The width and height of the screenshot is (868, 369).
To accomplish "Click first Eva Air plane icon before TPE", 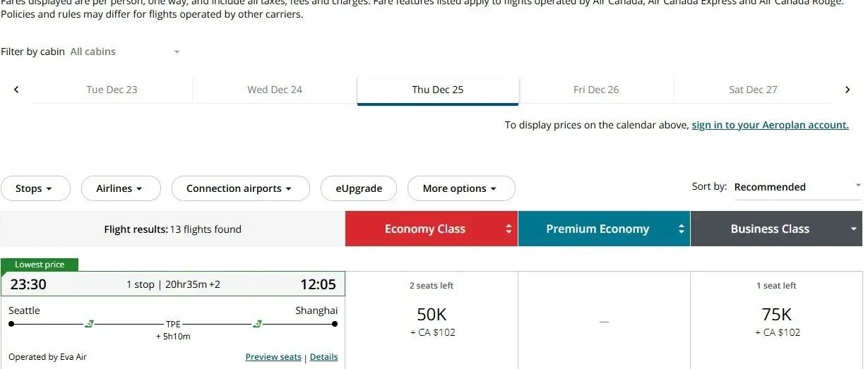I will tap(89, 325).
